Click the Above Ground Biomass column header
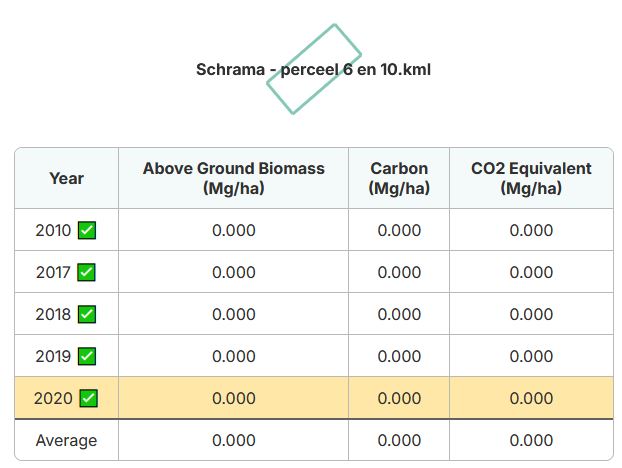Image resolution: width=622 pixels, height=468 pixels. tap(234, 178)
